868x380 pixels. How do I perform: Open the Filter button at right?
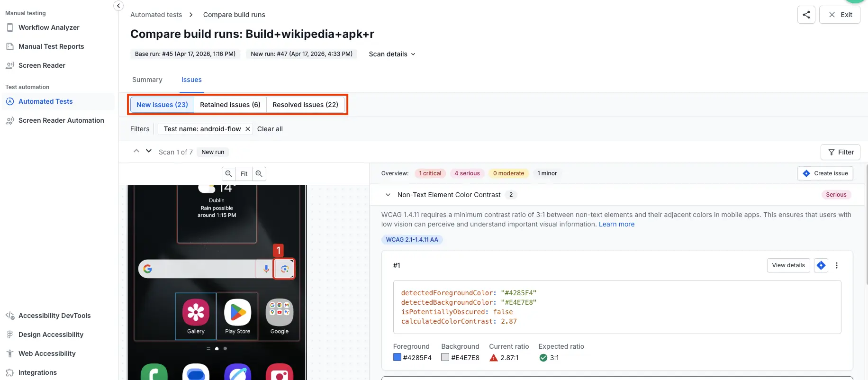(841, 152)
